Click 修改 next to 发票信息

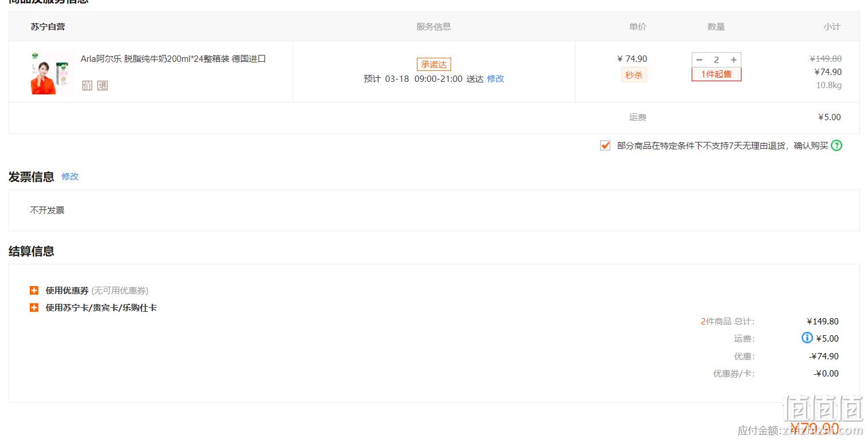(70, 177)
